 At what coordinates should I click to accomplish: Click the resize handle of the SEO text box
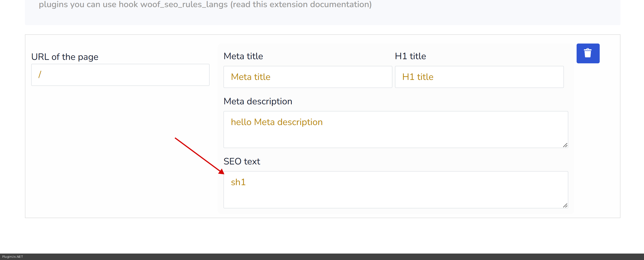tap(565, 205)
